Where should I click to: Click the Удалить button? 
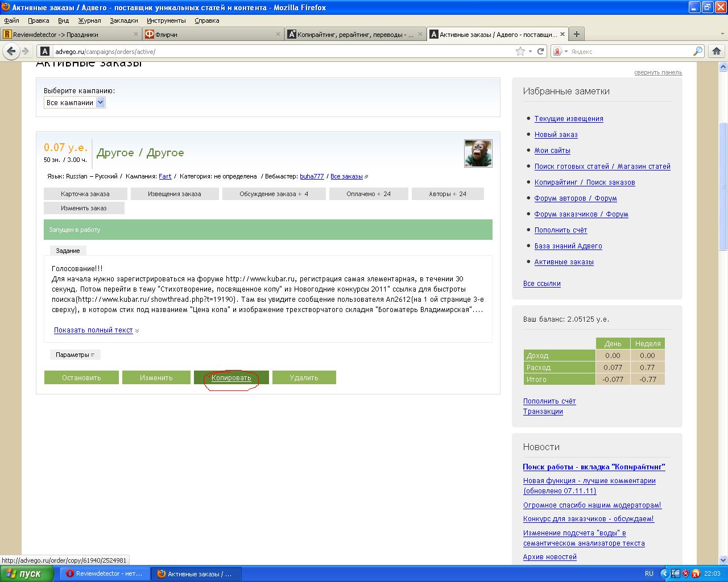pyautogui.click(x=304, y=377)
